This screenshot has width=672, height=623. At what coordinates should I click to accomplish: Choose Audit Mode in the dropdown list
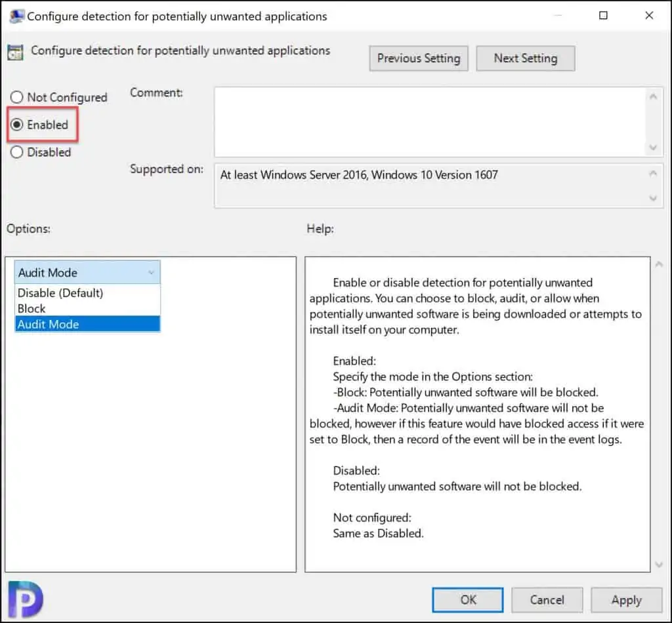[87, 324]
